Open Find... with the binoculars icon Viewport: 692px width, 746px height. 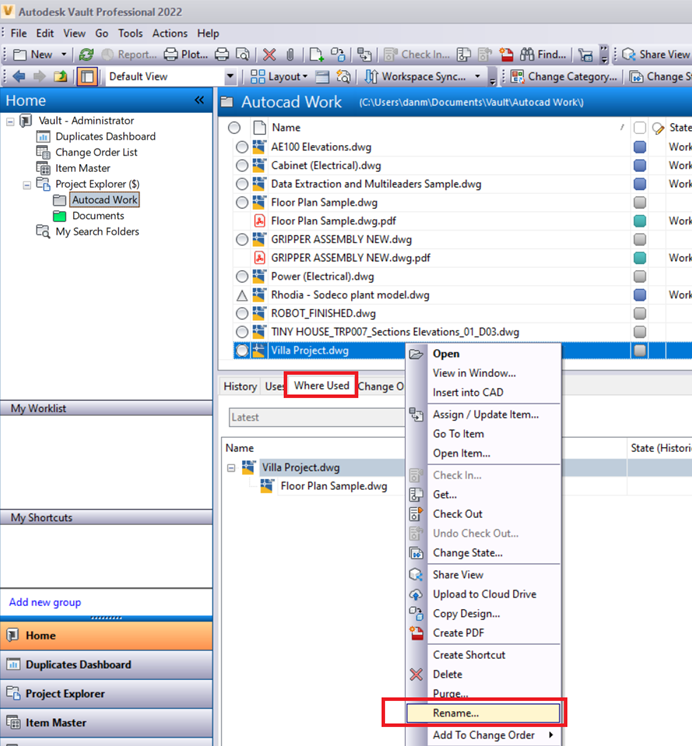(x=543, y=55)
